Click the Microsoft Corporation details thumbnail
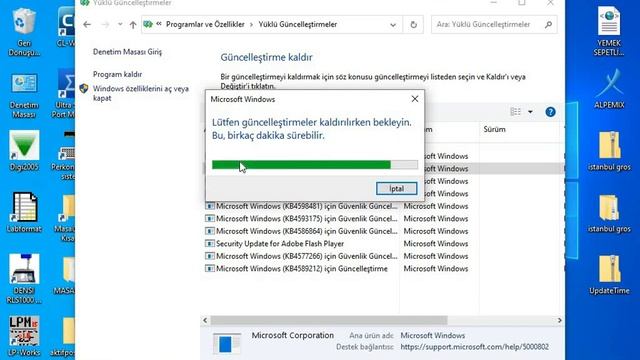 pyautogui.click(x=227, y=343)
